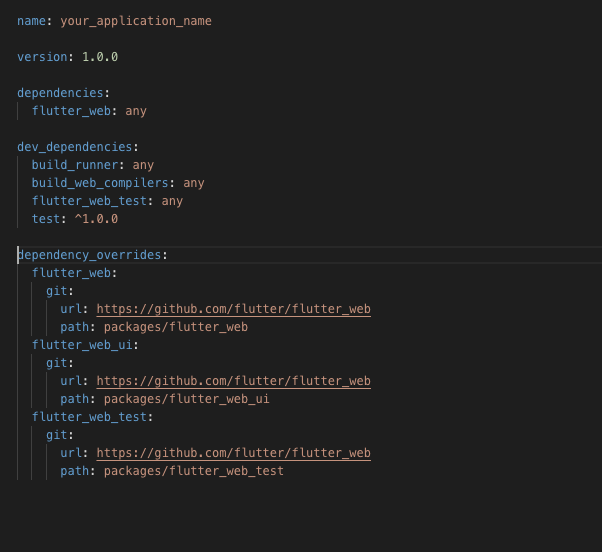
Task: Click path value packages/flutter_web_test
Action: [194, 471]
